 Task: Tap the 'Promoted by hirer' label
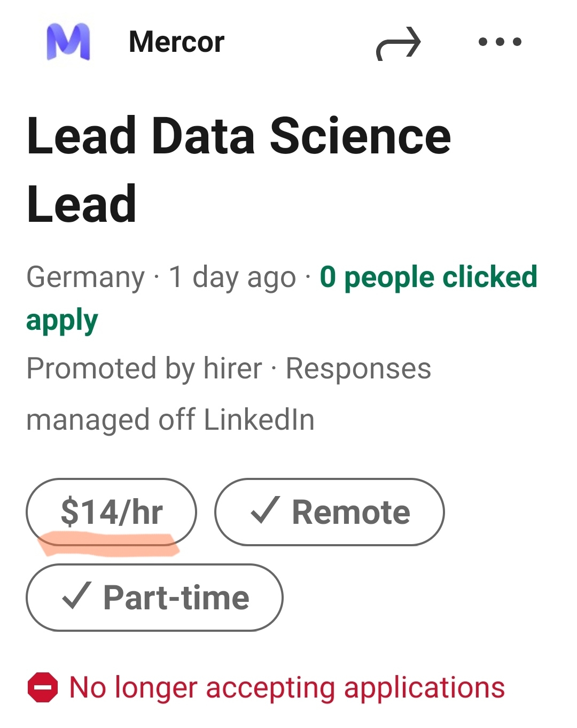pyautogui.click(x=144, y=369)
